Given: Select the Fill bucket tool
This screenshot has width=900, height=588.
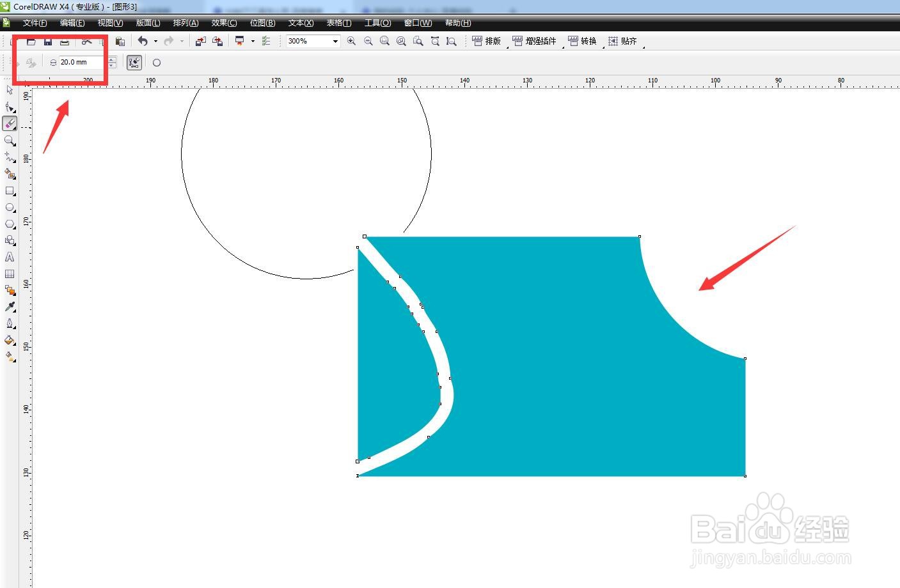Looking at the screenshot, I should [x=10, y=340].
